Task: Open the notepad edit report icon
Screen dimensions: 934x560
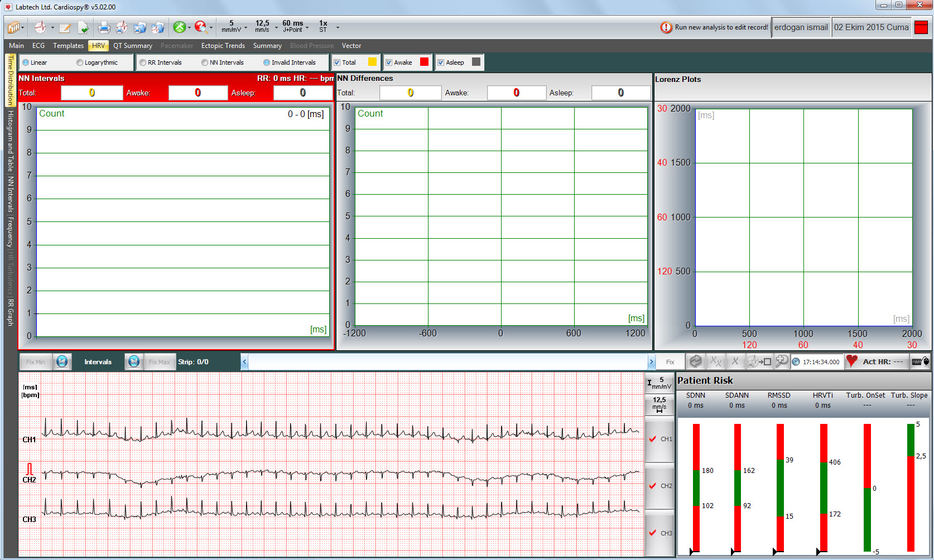Action: [65, 27]
